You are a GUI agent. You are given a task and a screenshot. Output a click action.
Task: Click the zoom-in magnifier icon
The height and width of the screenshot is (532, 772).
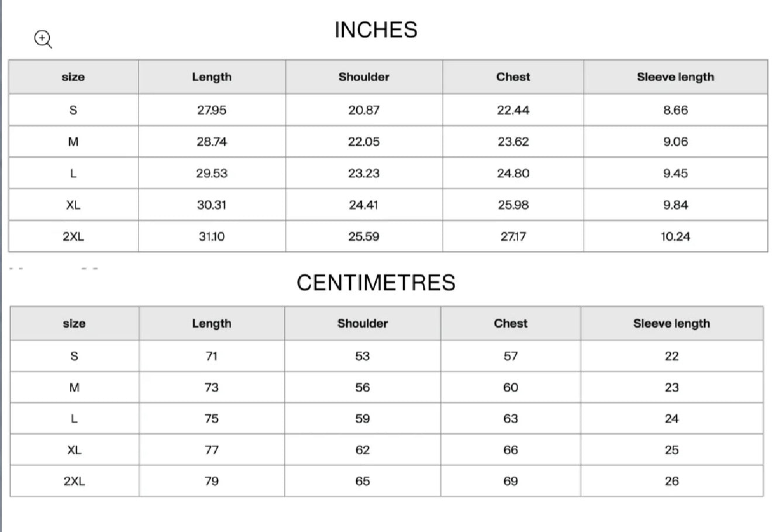[x=43, y=39]
